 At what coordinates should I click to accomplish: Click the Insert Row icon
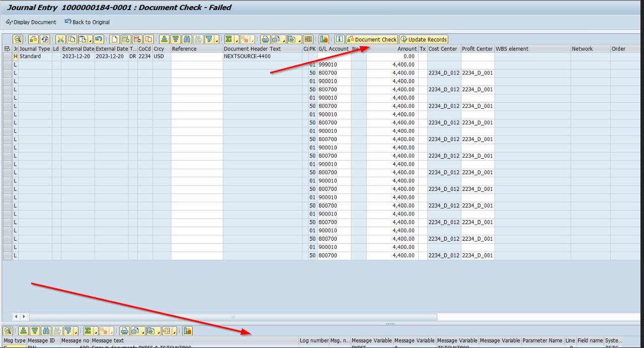point(126,39)
